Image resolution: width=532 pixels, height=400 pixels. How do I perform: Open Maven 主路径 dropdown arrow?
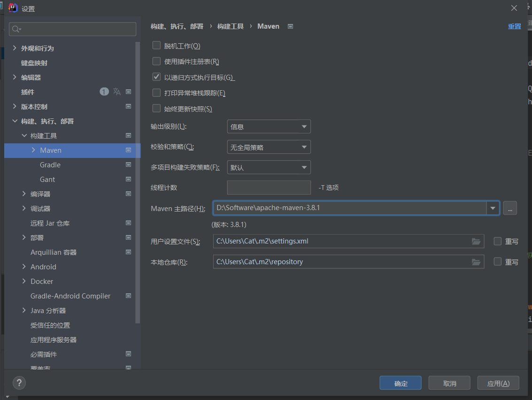click(x=493, y=208)
